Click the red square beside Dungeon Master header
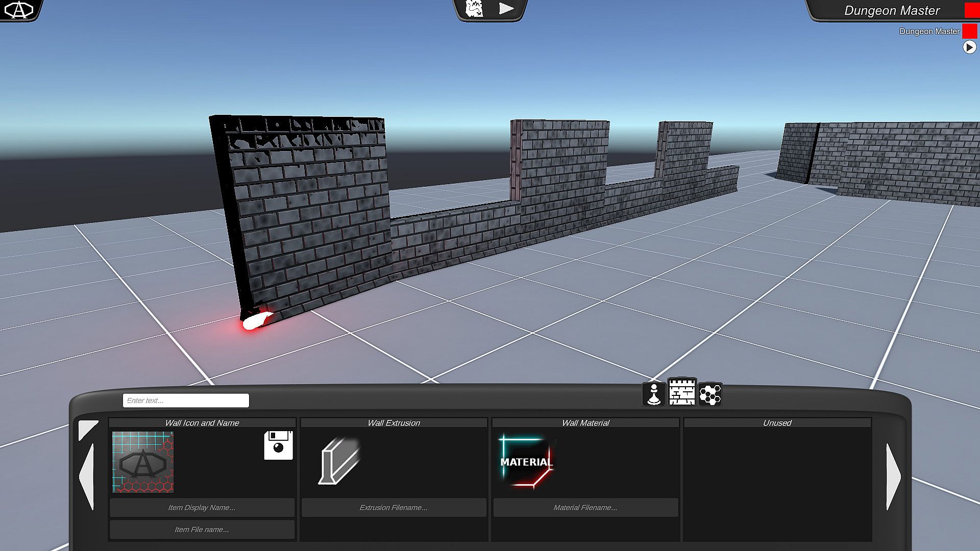The width and height of the screenshot is (980, 551). pos(971,10)
